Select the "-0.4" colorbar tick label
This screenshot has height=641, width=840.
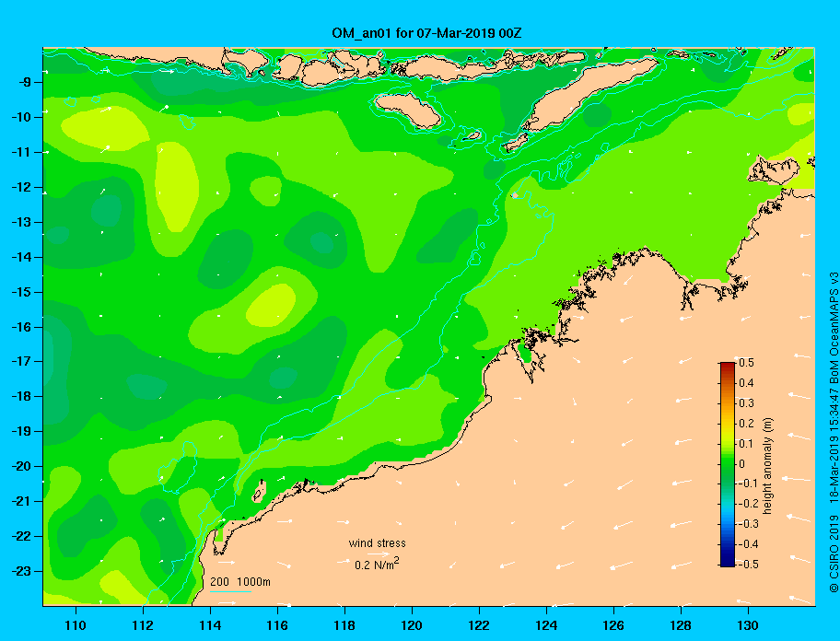(748, 544)
